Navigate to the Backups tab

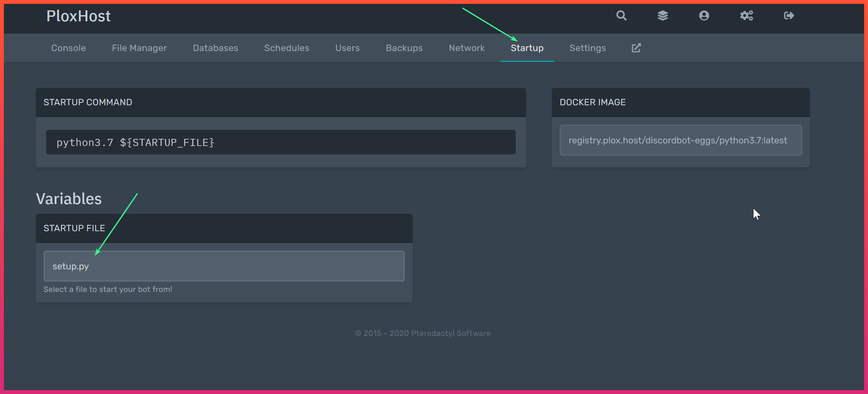click(x=405, y=48)
